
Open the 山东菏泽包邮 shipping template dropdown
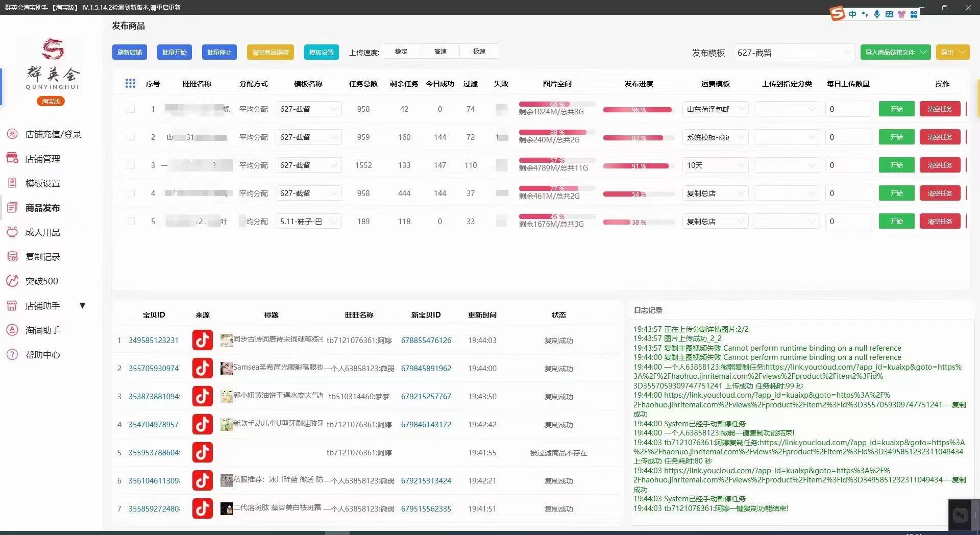pyautogui.click(x=715, y=109)
